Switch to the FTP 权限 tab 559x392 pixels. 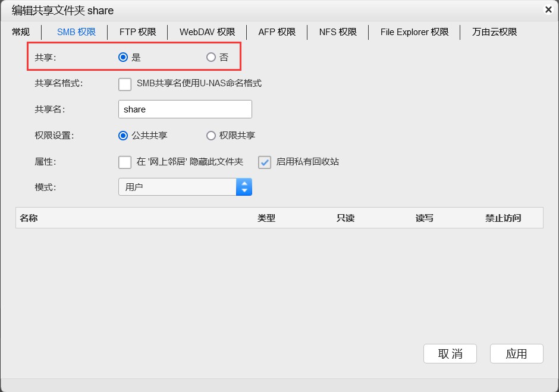137,32
